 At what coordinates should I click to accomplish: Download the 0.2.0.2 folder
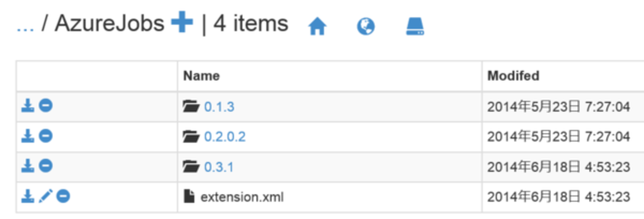point(28,136)
